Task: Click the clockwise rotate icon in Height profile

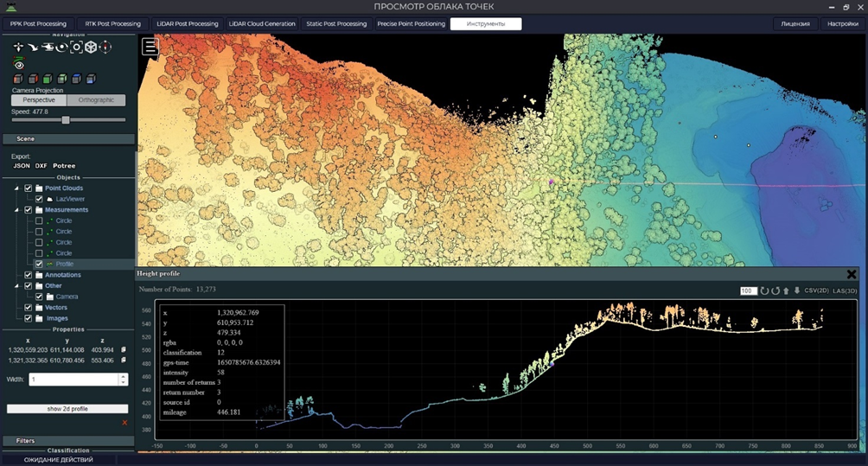Action: point(764,290)
